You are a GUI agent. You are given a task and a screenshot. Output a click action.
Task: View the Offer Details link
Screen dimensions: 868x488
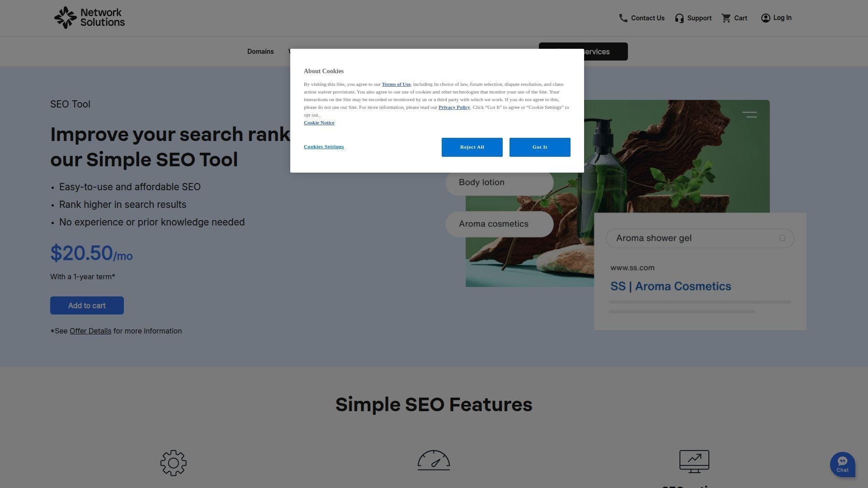tap(90, 331)
